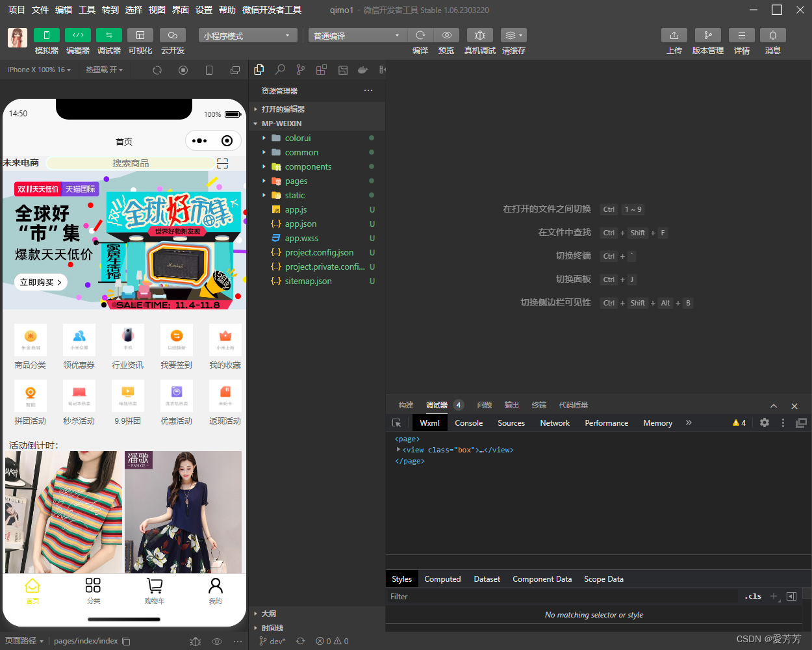Toggle the debugger panel button (调试器)
The height and width of the screenshot is (650, 812).
(109, 35)
